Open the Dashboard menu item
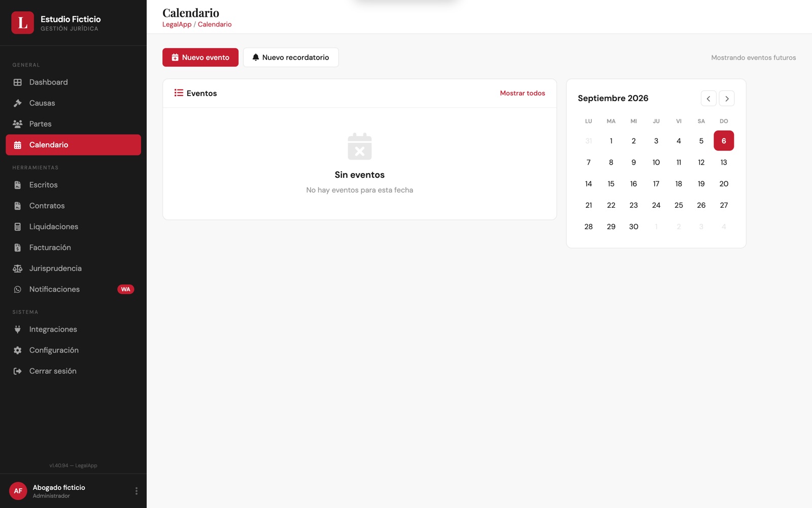Viewport: 812px width, 508px height. tap(73, 82)
